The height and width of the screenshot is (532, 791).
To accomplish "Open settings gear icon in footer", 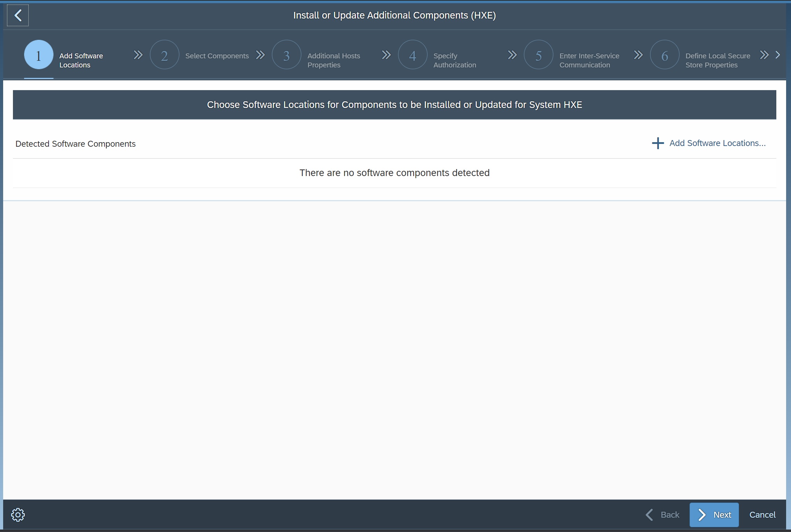I will (x=18, y=515).
